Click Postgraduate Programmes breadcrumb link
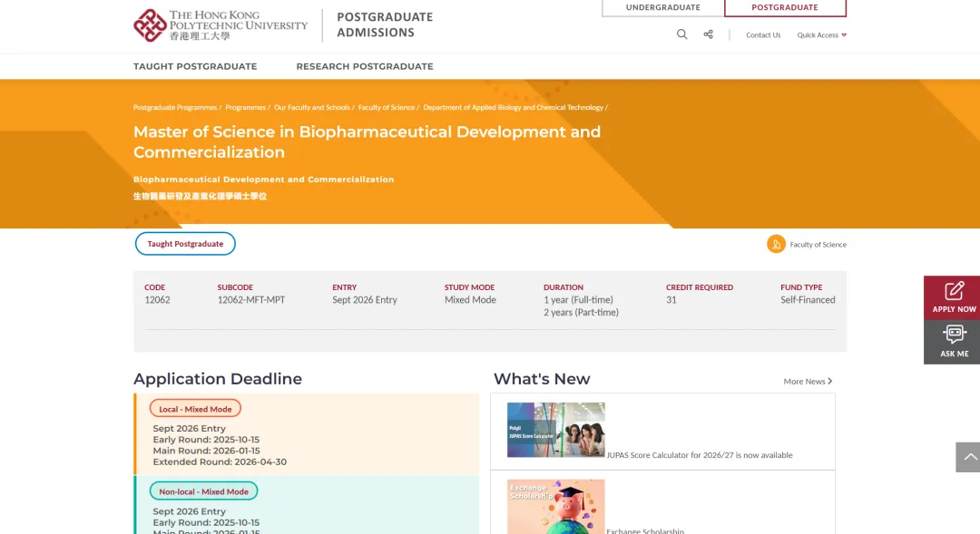 [174, 107]
